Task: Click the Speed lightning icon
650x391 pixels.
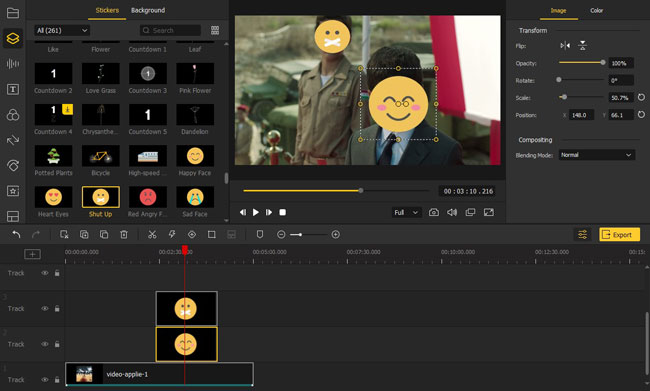Action: 172,235
